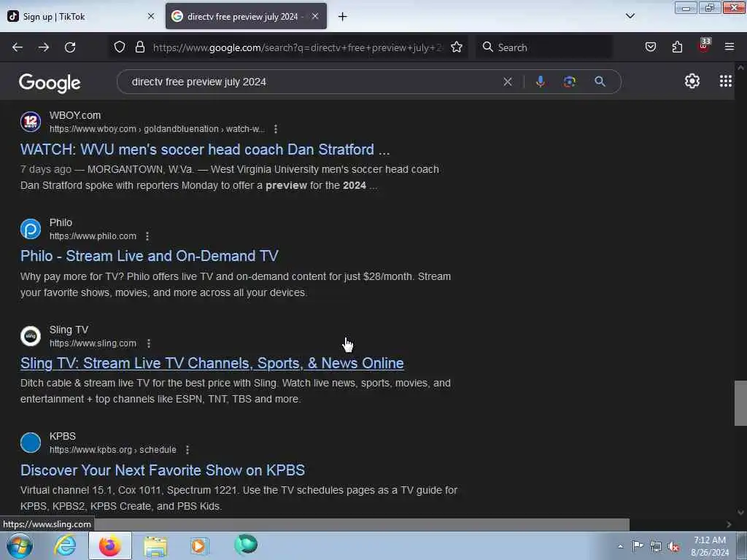The height and width of the screenshot is (560, 747).
Task: Open Windows Explorer folder in taskbar
Action: [x=155, y=546]
